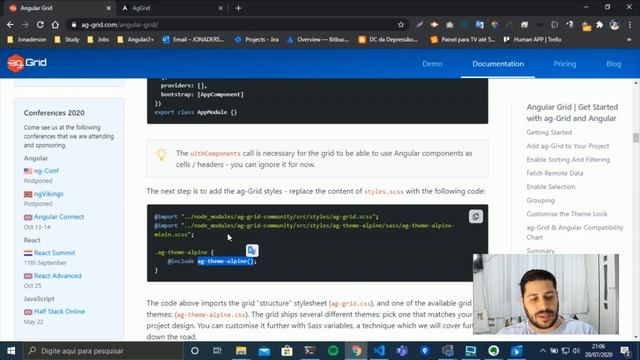Image resolution: width=640 pixels, height=360 pixels.
Task: Jump to Fetch Remote Data section
Action: 555,173
